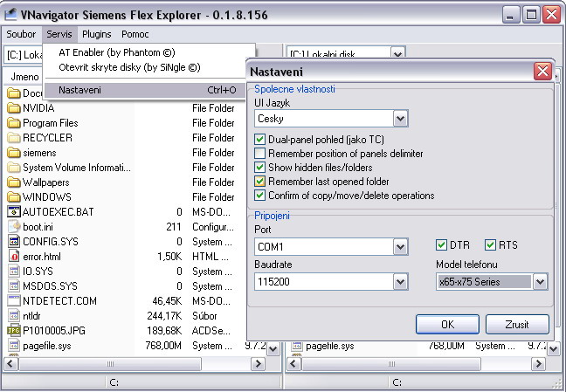Disable Dual-panel pohled checkbox
The width and height of the screenshot is (566, 392).
[259, 140]
